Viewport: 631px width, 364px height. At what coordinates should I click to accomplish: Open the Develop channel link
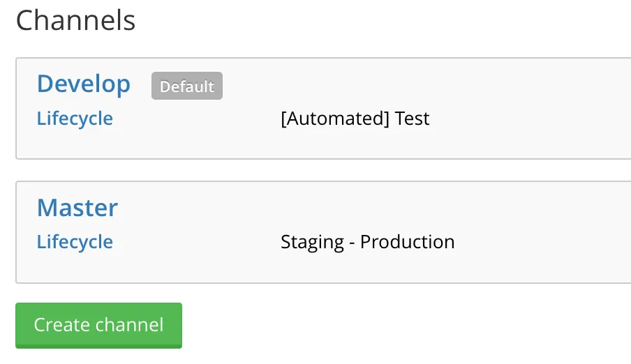(83, 84)
